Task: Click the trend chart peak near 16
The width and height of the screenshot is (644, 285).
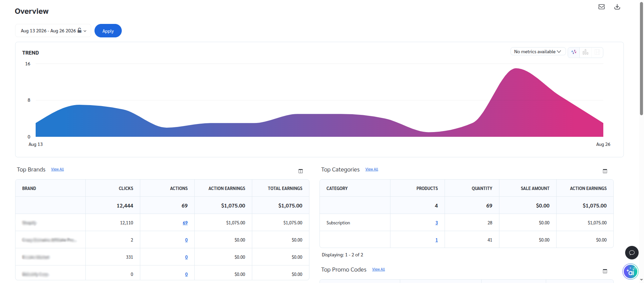Action: click(x=516, y=69)
